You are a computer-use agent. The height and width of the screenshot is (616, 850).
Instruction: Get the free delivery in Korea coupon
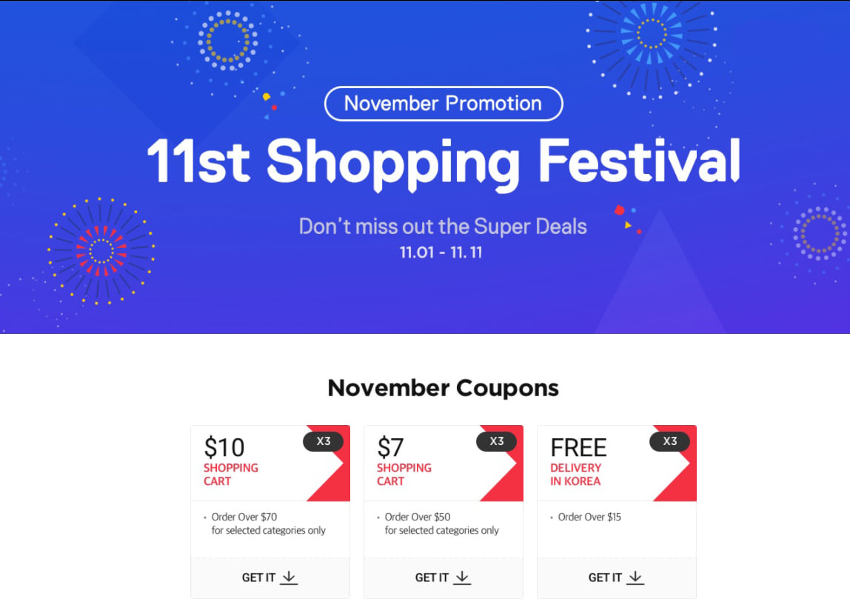616,577
